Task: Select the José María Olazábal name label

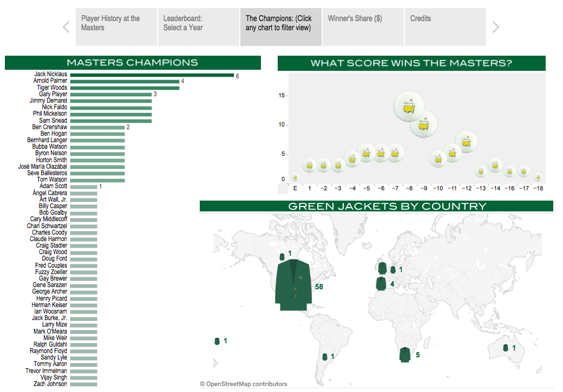Action: pyautogui.click(x=43, y=167)
